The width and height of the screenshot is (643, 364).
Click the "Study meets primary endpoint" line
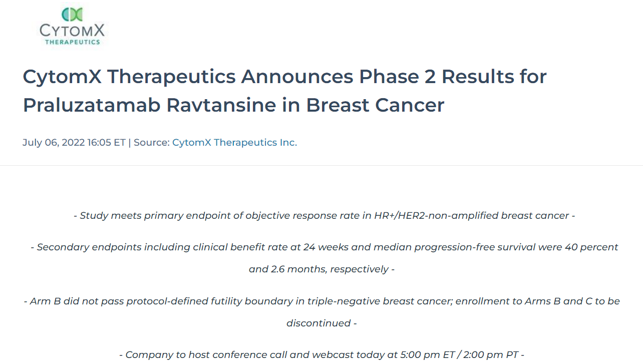[x=324, y=215]
